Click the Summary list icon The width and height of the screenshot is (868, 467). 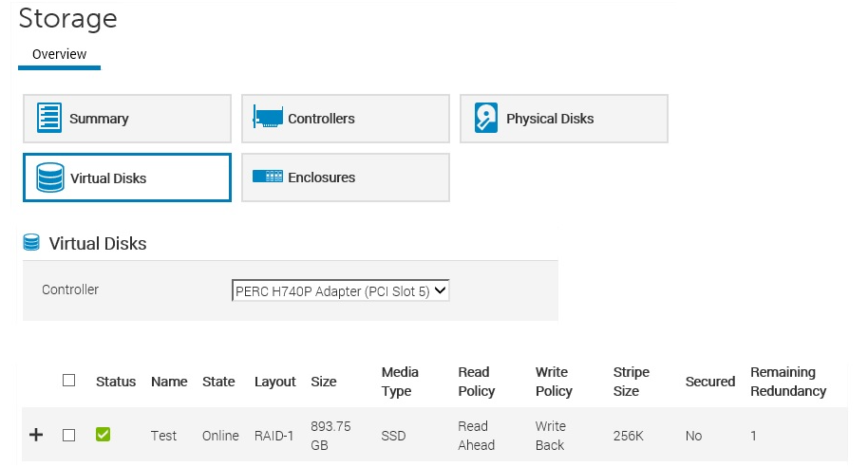click(x=49, y=118)
